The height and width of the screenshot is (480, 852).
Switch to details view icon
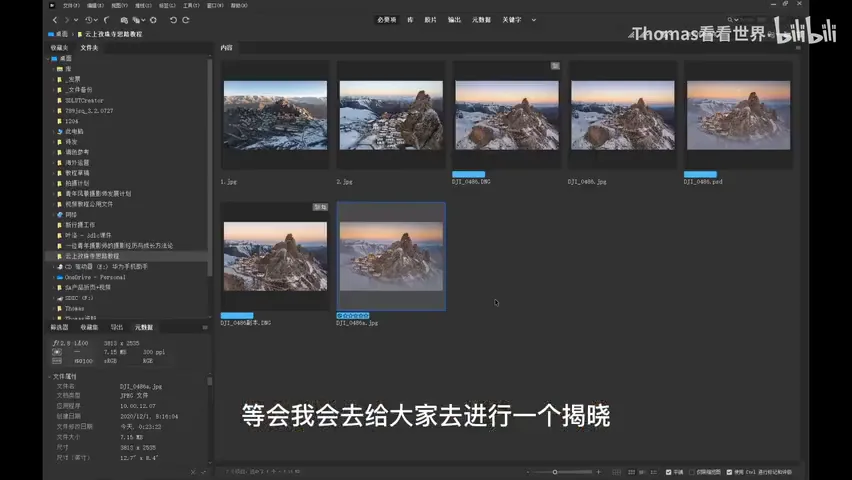(642, 472)
